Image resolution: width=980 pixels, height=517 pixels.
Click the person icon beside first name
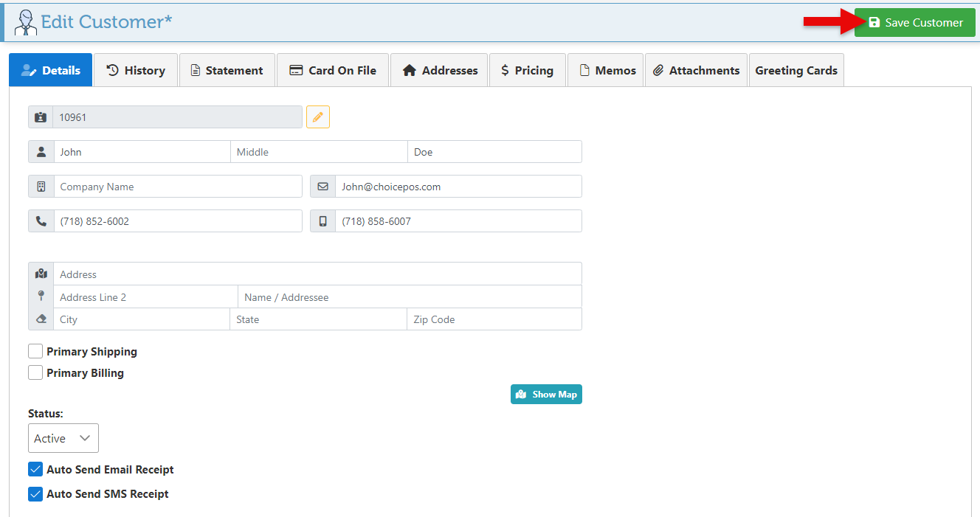41,152
